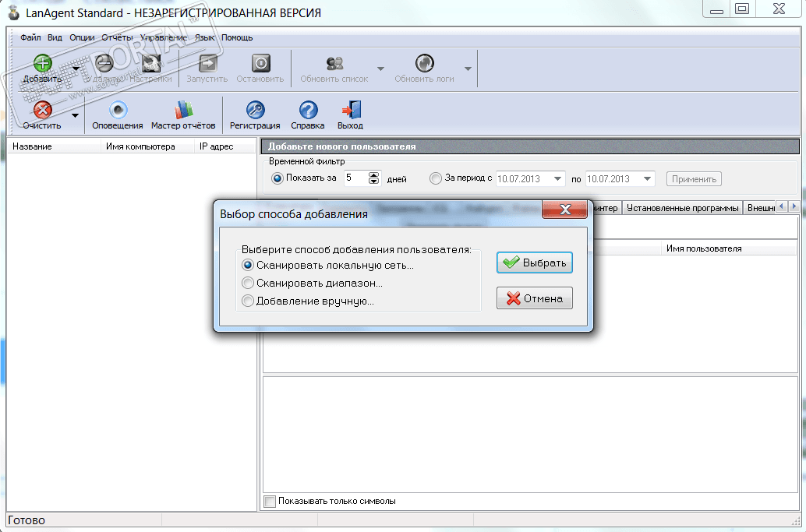Open the Отчёты menu
The height and width of the screenshot is (532, 806).
117,37
